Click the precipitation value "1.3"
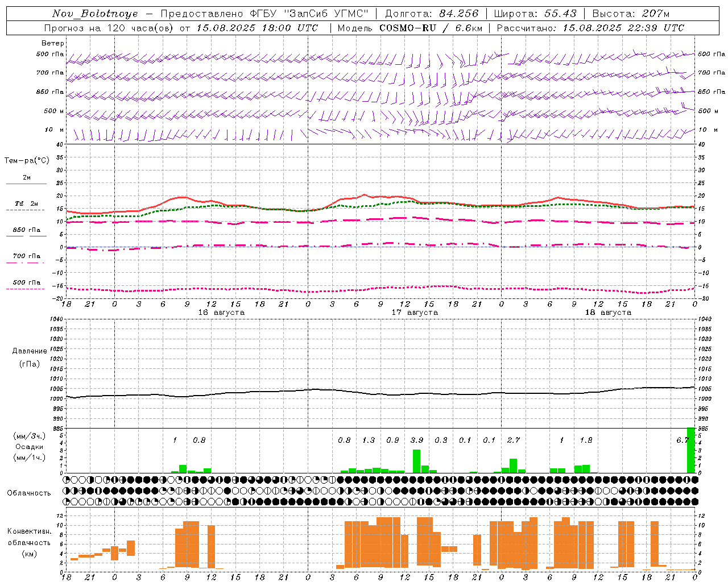 click(x=369, y=440)
